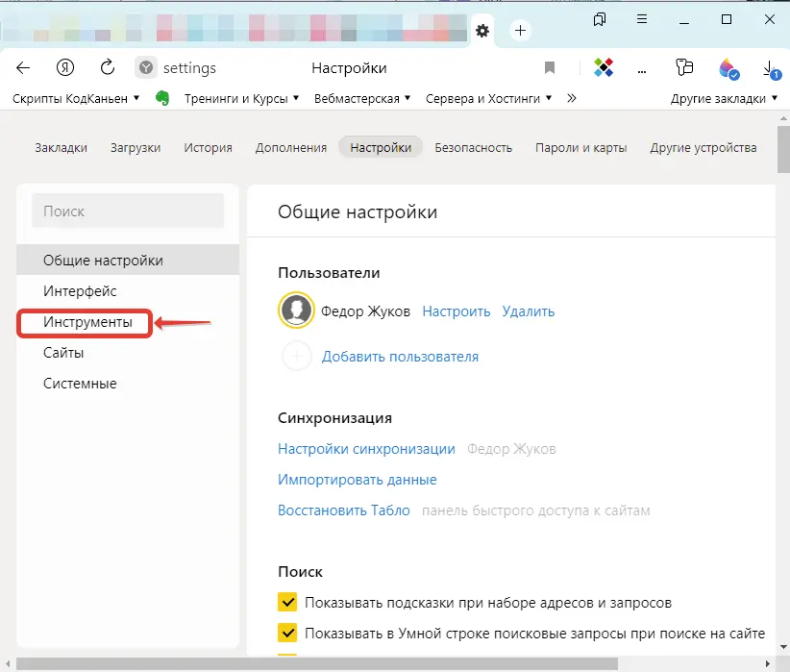Viewport: 790px width, 672px height.
Task: Click the back arrow navigation button
Action: pos(24,67)
